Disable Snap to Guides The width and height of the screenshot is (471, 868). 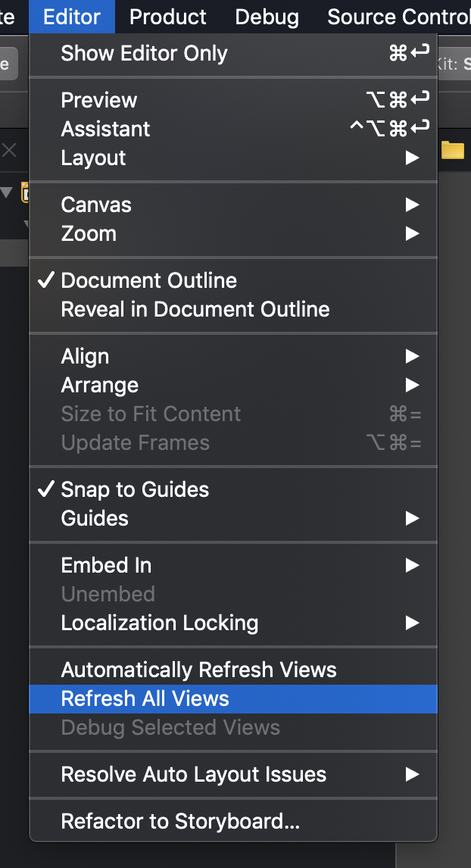click(x=233, y=489)
